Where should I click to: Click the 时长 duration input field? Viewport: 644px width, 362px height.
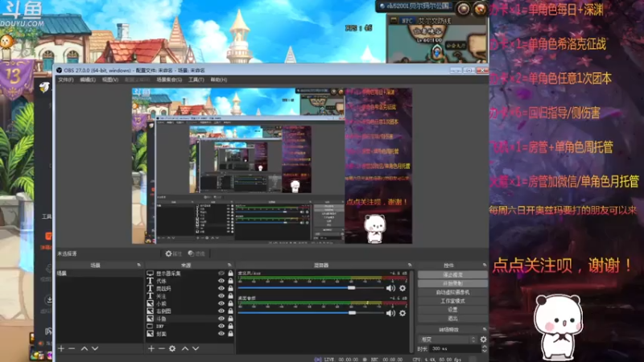(456, 348)
